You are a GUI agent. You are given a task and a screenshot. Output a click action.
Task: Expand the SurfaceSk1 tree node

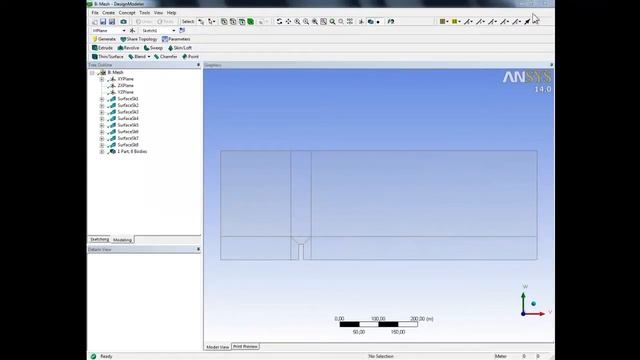coord(102,99)
